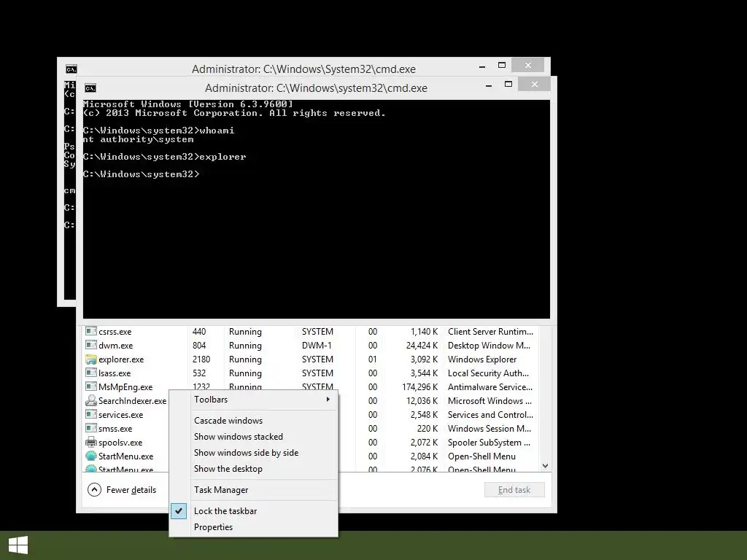Click the Local Security Auth description
This screenshot has height=560, width=747.
click(x=488, y=373)
